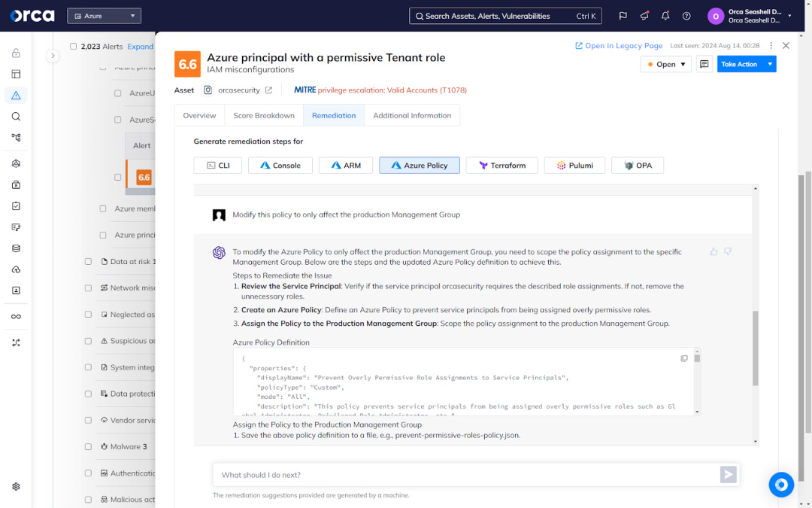The image size is (812, 508).
Task: Copy the Azure Policy Definition code
Action: point(684,358)
